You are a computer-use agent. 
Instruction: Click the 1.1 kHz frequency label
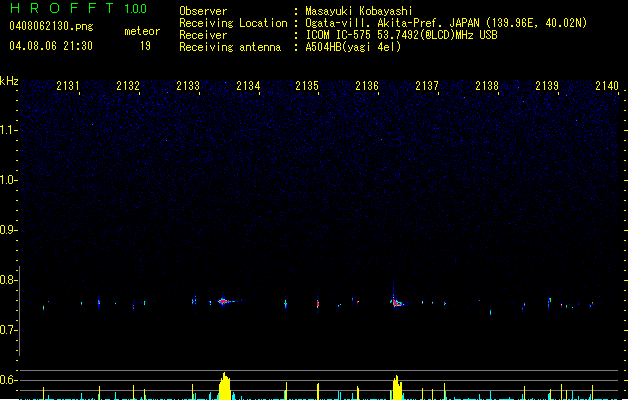[9, 130]
